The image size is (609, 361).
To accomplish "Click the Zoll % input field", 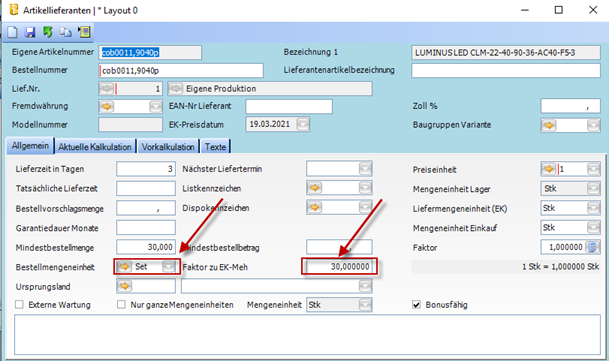I will pos(570,106).
